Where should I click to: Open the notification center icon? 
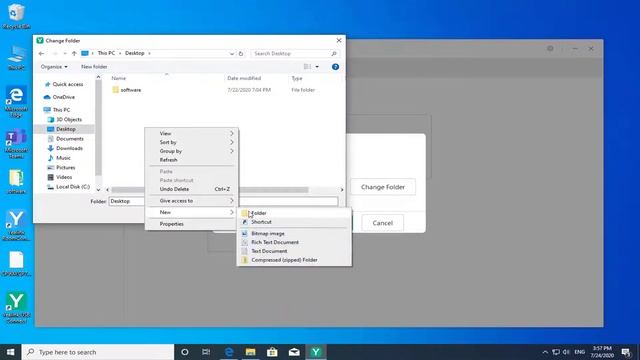pos(626,352)
